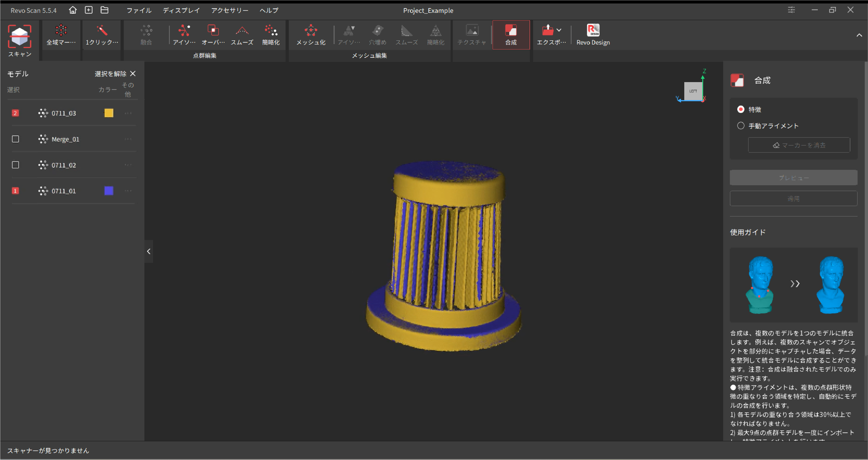The width and height of the screenshot is (868, 460).
Task: Go to the home screen icon
Action: (73, 10)
